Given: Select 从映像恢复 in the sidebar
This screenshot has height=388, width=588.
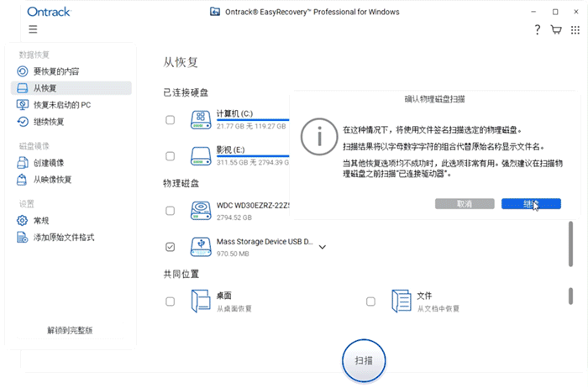Looking at the screenshot, I should [x=71, y=180].
